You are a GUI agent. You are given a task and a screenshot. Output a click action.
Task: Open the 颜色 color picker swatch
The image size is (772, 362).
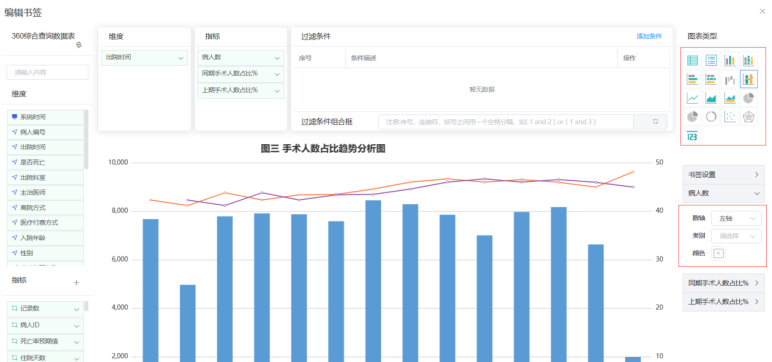point(719,253)
